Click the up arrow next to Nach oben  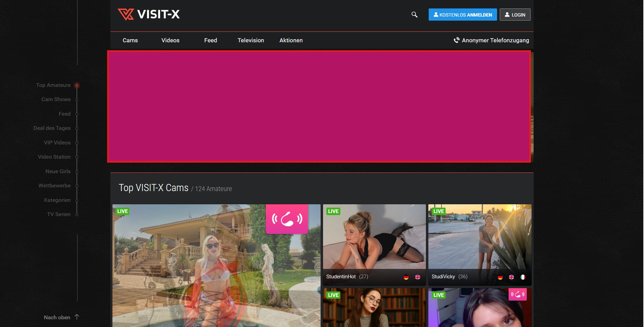[77, 317]
